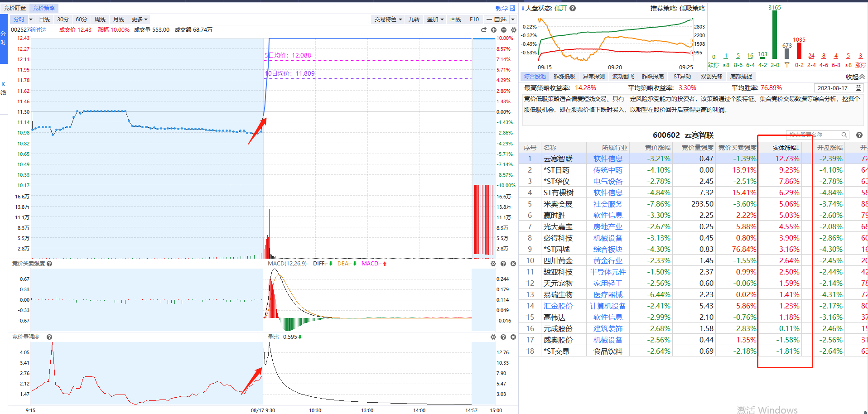Open chart settings gear icon above price chart
The width and height of the screenshot is (868, 414).
[514, 30]
